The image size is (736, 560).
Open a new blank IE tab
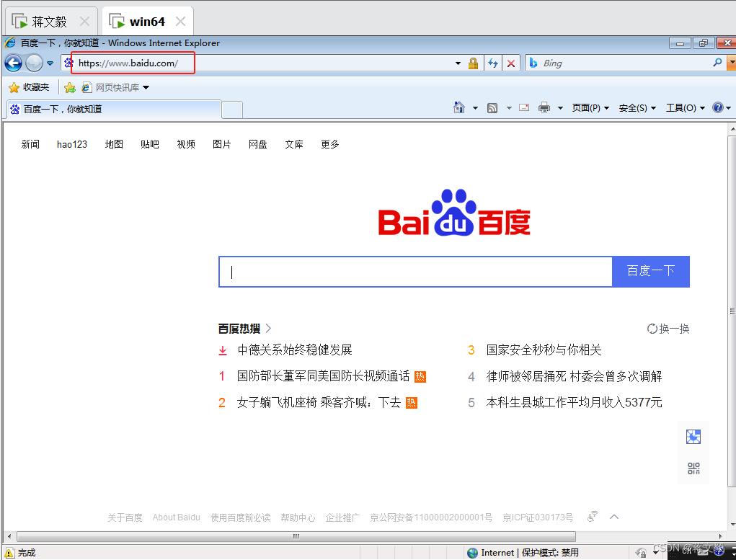[x=232, y=110]
